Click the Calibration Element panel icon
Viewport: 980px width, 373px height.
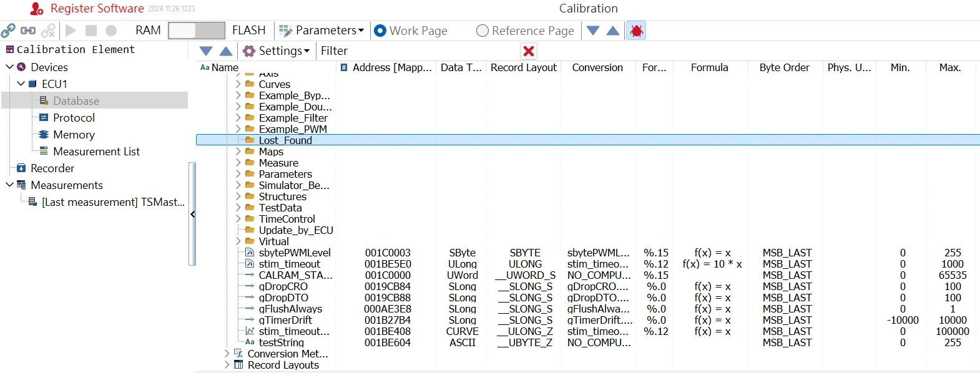tap(10, 49)
